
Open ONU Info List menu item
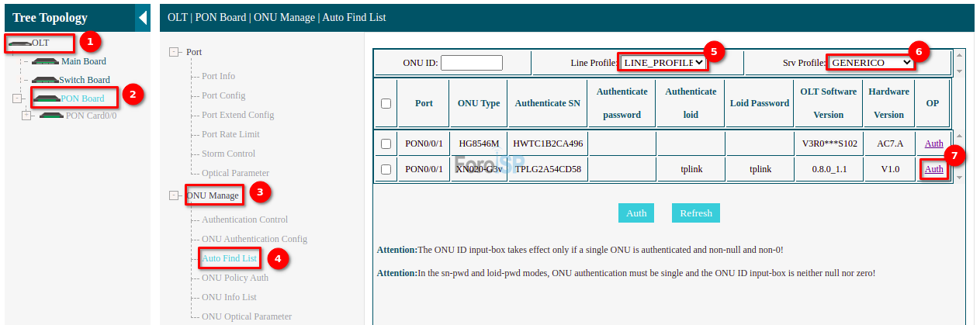[229, 297]
